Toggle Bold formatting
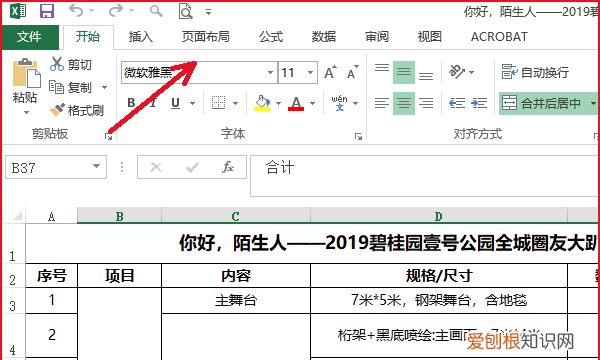 click(x=131, y=103)
